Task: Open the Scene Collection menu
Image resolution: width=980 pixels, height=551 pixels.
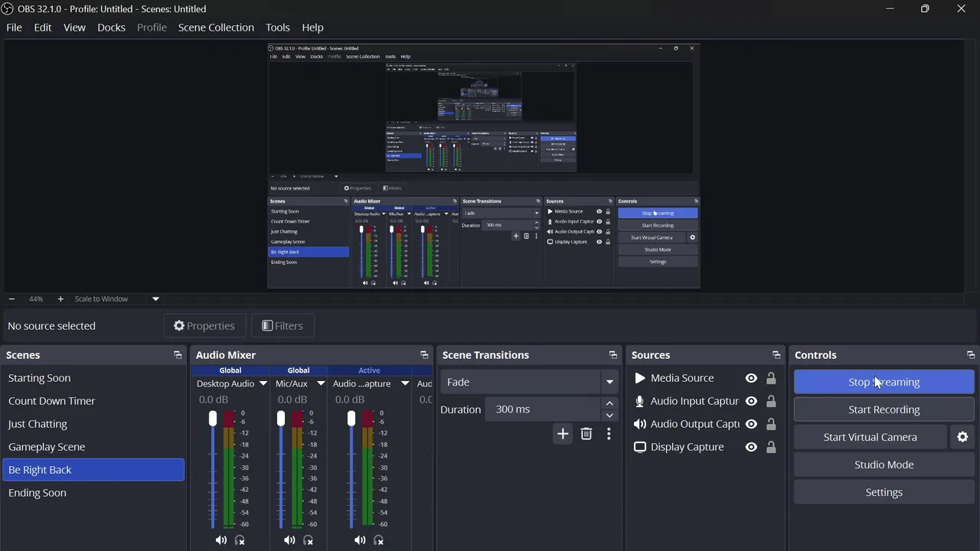Action: [x=216, y=28]
